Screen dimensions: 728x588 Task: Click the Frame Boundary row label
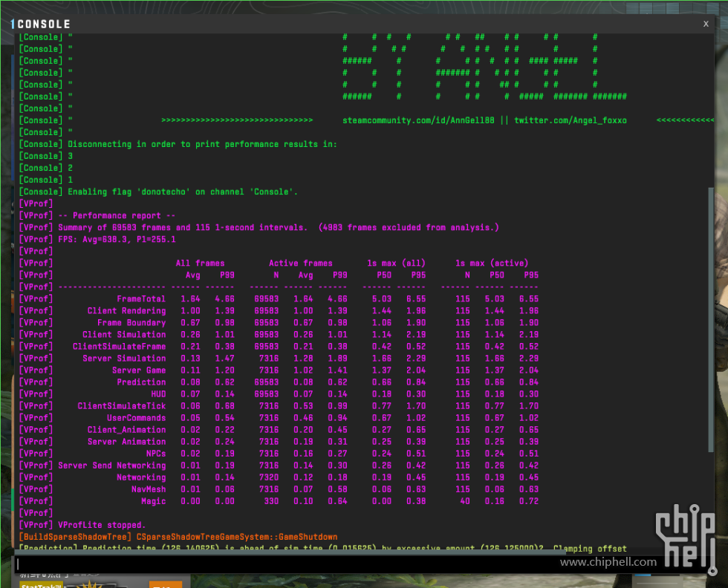coord(131,323)
